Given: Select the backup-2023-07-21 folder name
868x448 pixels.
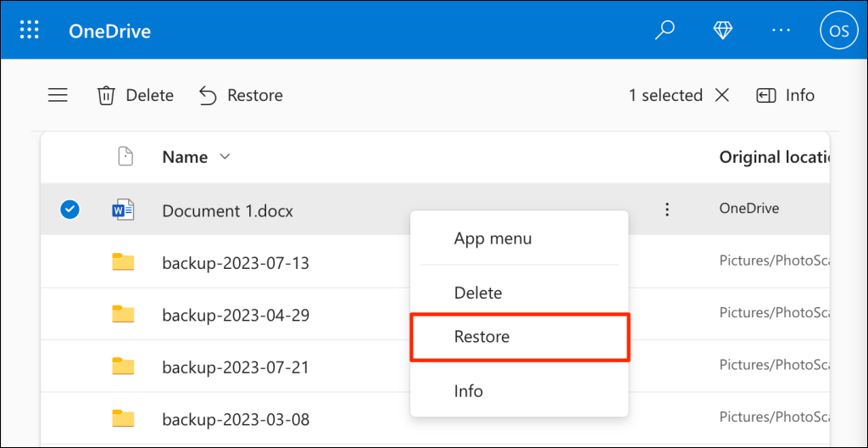Looking at the screenshot, I should [x=236, y=367].
